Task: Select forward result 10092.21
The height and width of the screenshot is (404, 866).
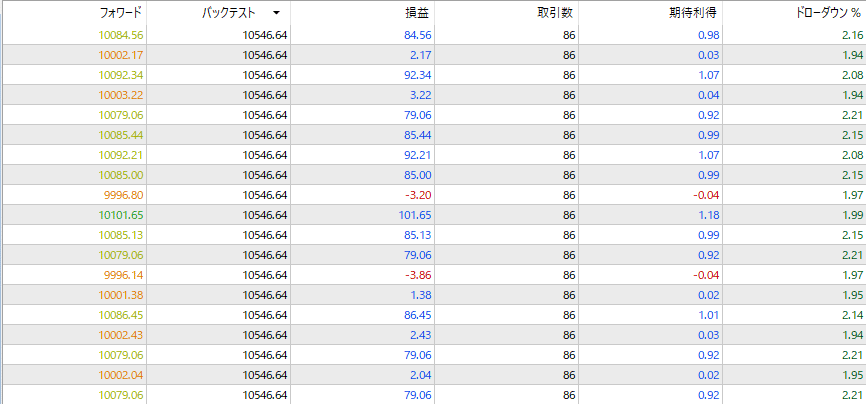Action: coord(121,155)
